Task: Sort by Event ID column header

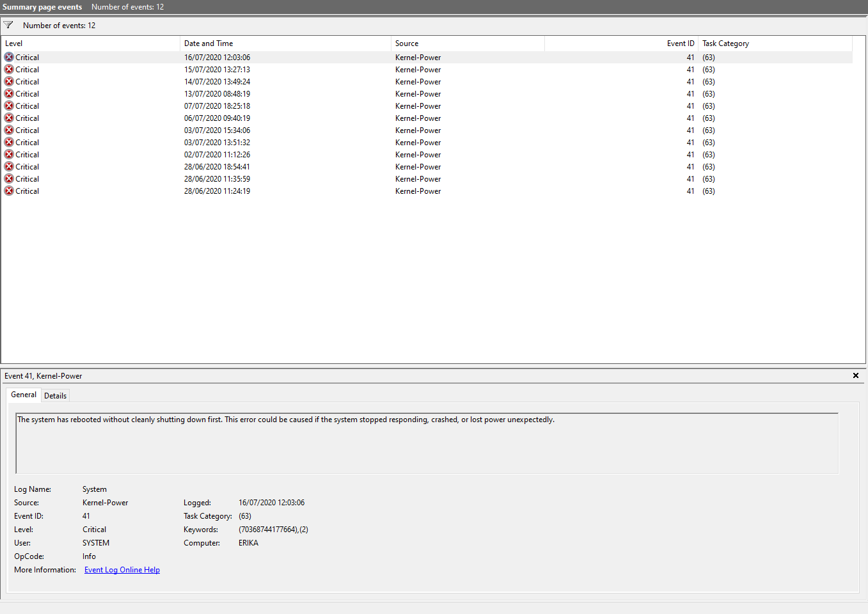Action: [621, 43]
